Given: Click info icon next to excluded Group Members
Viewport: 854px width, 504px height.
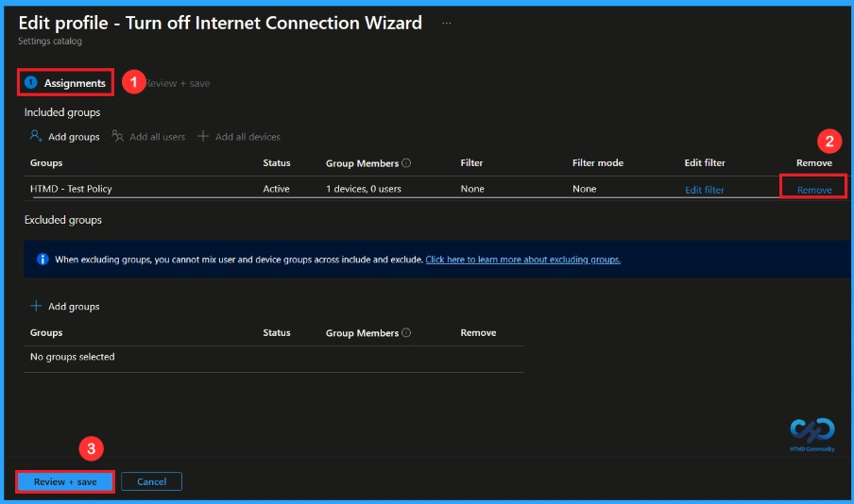Looking at the screenshot, I should [406, 332].
